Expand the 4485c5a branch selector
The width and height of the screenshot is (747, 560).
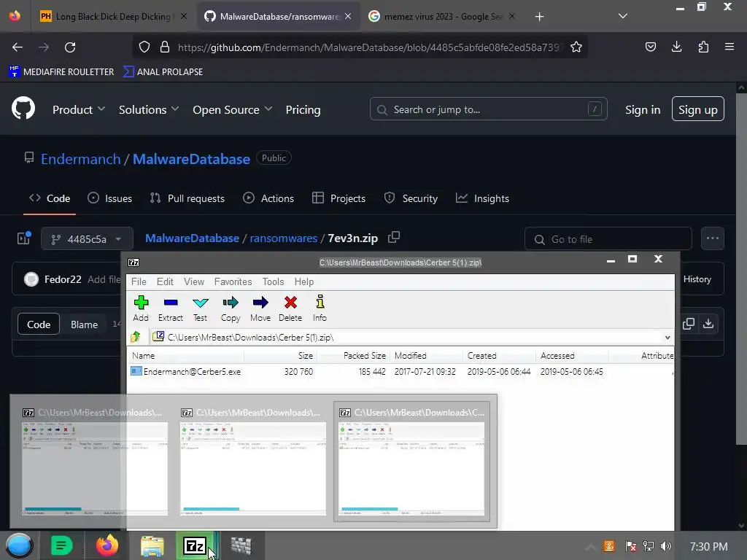click(88, 238)
